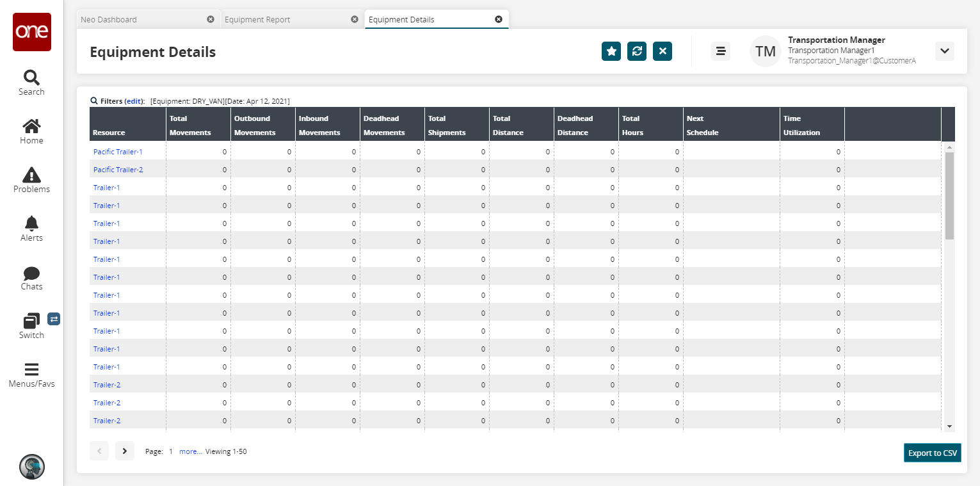Switch to the Neo Dashboard tab
Viewport: 980px width, 486px height.
click(109, 19)
